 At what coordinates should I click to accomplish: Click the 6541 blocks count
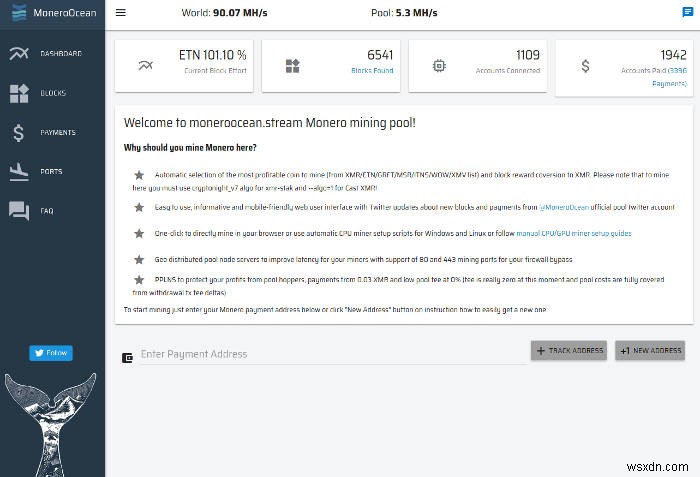380,55
